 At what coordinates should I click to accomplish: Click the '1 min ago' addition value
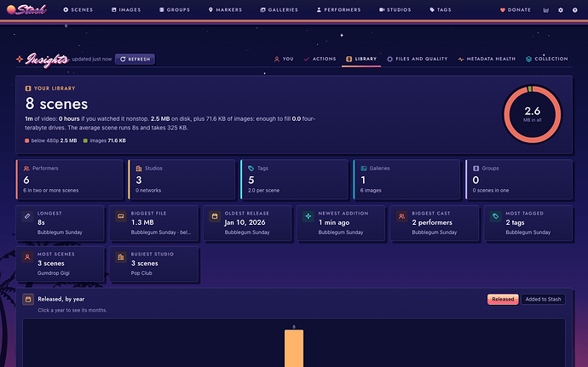point(334,223)
